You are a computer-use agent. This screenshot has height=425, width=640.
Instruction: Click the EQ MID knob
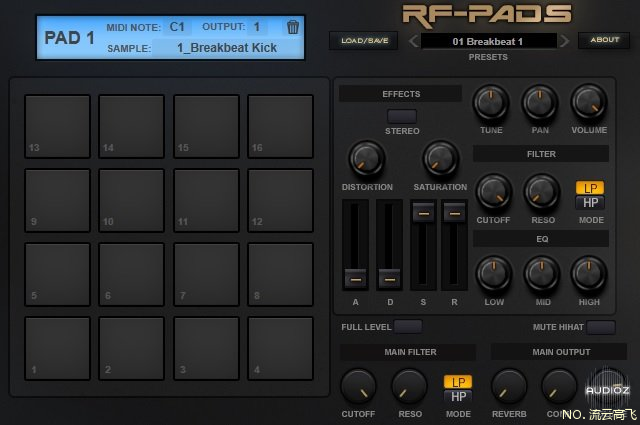[x=542, y=274]
